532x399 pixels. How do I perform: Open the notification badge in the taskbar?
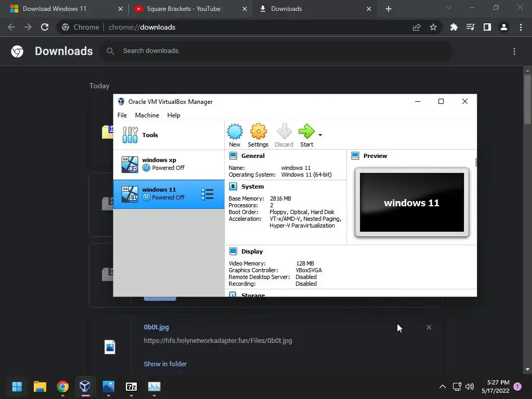pyautogui.click(x=517, y=387)
